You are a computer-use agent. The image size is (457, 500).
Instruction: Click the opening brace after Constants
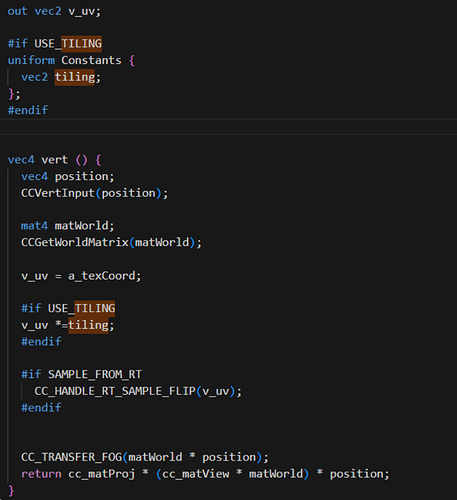pyautogui.click(x=132, y=61)
